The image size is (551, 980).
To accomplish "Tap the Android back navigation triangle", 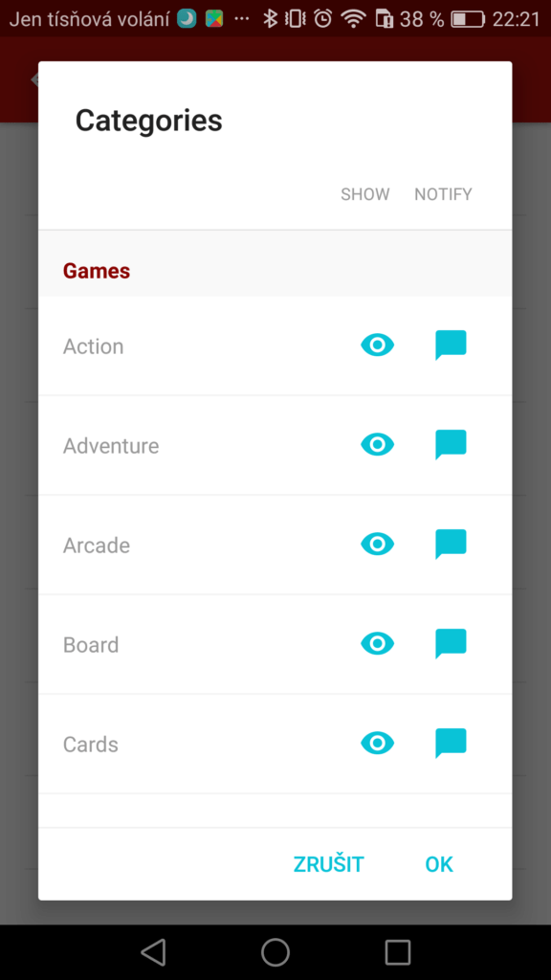I will 153,952.
